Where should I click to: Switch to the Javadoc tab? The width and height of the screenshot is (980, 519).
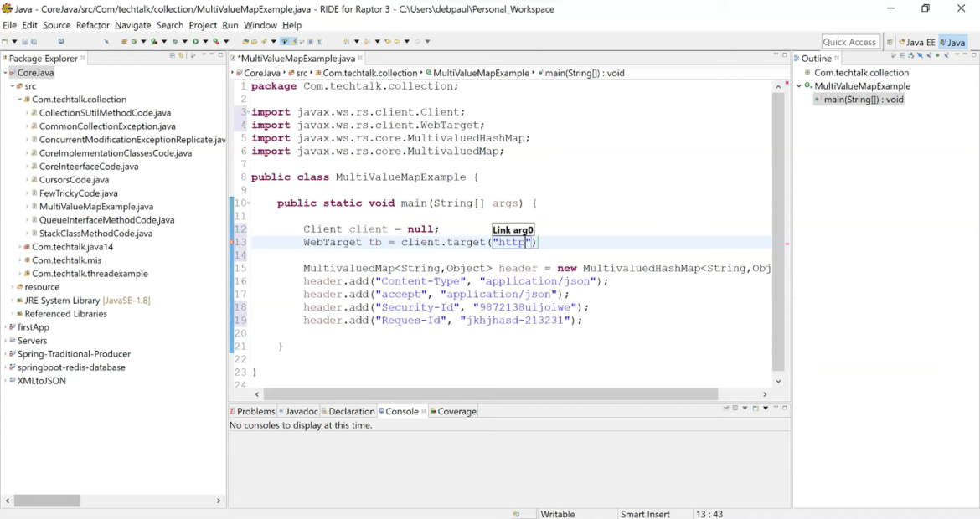click(298, 411)
